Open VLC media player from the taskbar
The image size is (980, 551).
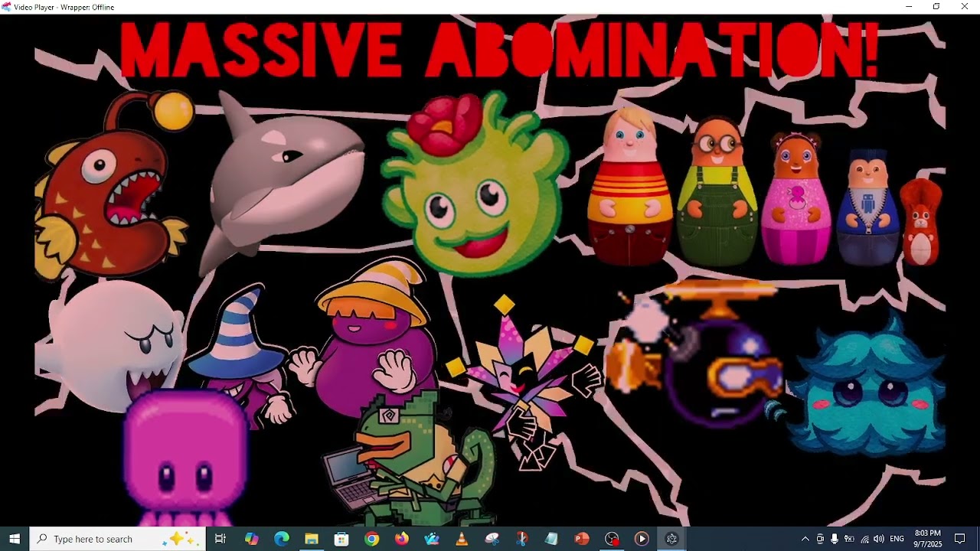462,539
